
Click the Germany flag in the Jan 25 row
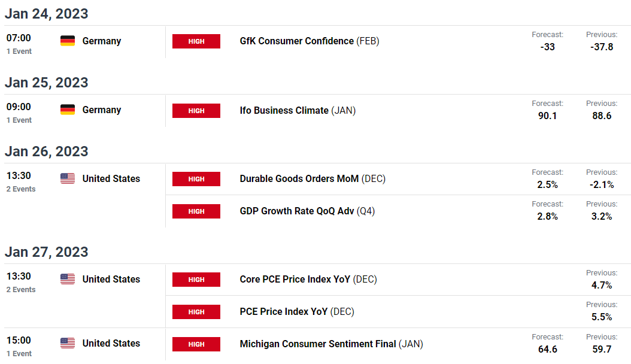[x=68, y=110]
